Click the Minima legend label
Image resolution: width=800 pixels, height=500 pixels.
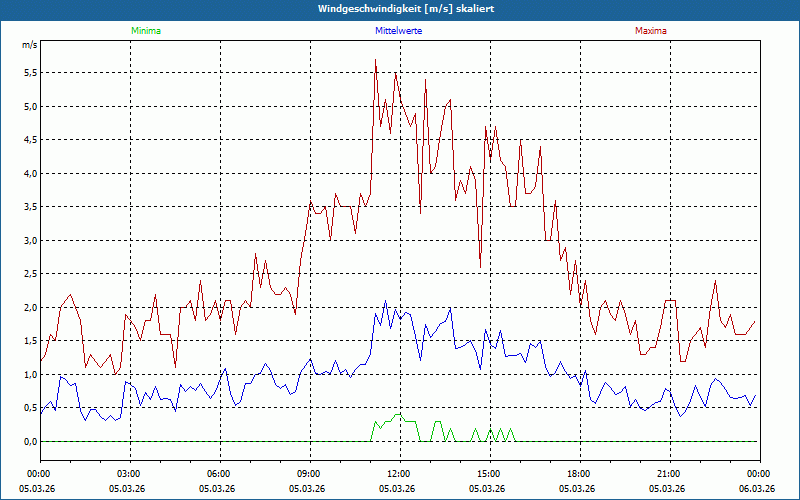click(146, 31)
